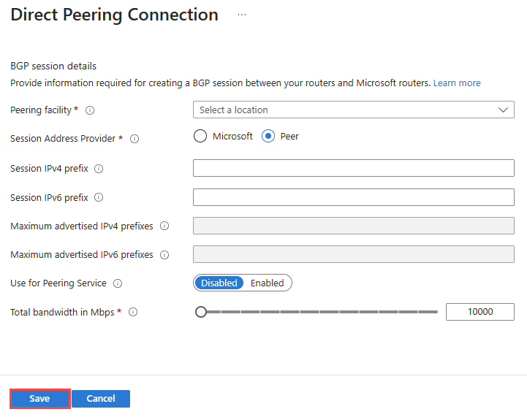Click info icon for Maximum advertised IPv4 prefixes
Screen dimensions: 527x420
point(164,226)
